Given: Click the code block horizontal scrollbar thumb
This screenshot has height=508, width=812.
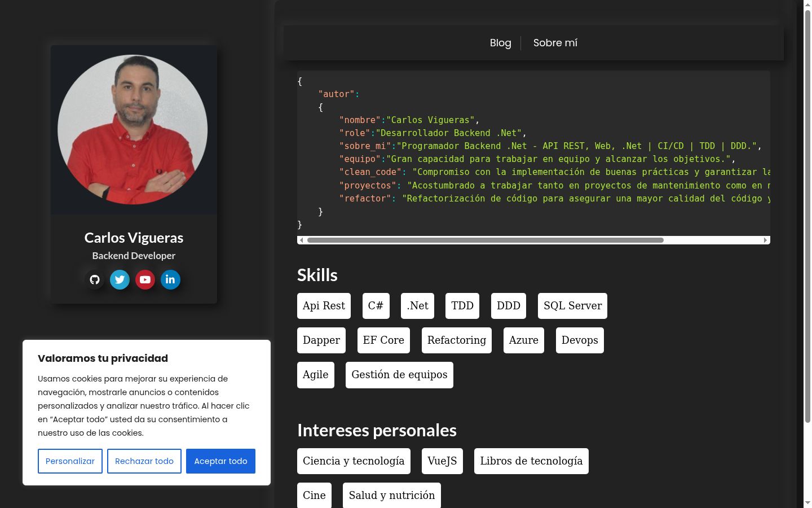Looking at the screenshot, I should coord(485,240).
